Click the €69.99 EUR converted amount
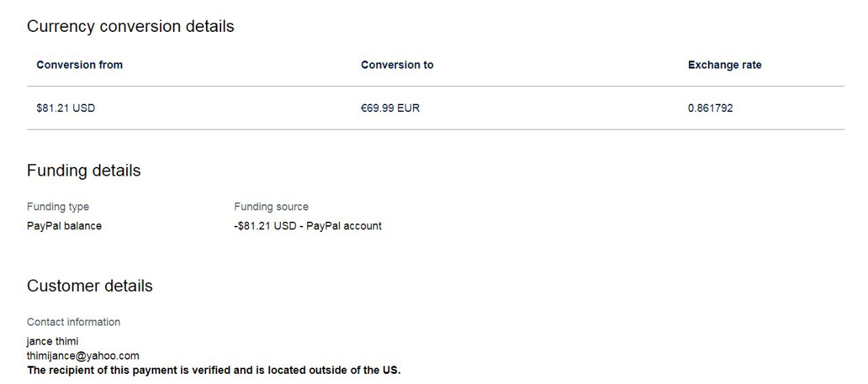868x384 pixels. click(390, 108)
